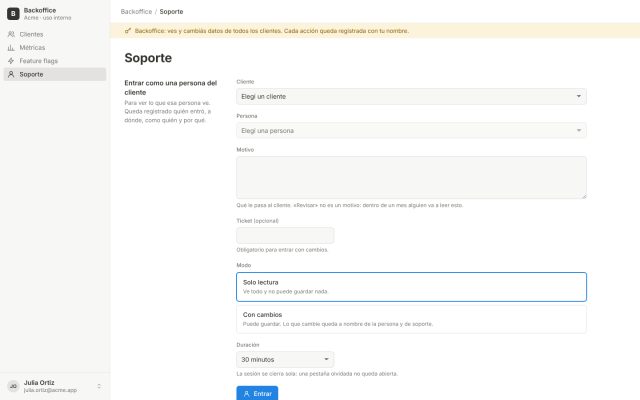The width and height of the screenshot is (640, 400).
Task: Open Feature flags page
Action: click(x=55, y=61)
